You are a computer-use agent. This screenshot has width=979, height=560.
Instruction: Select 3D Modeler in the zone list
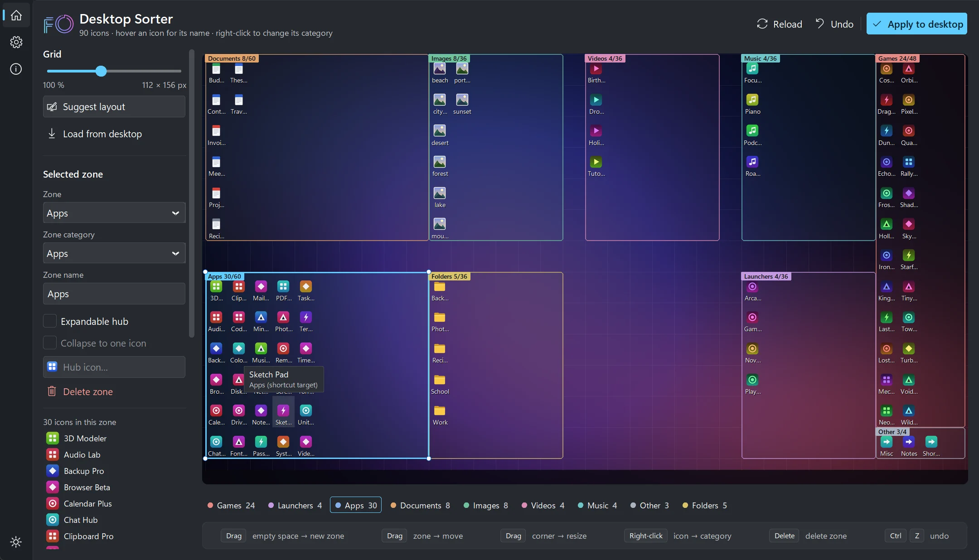tap(114, 438)
